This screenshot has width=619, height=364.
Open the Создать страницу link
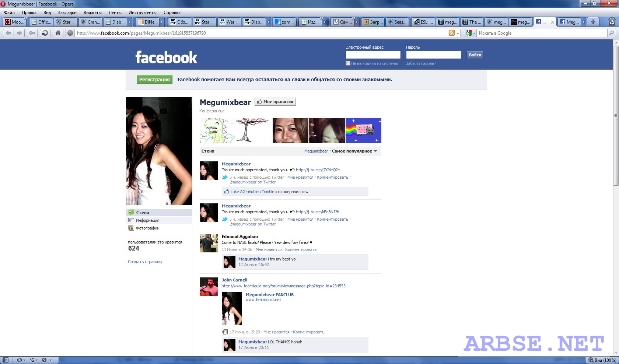coord(145,262)
